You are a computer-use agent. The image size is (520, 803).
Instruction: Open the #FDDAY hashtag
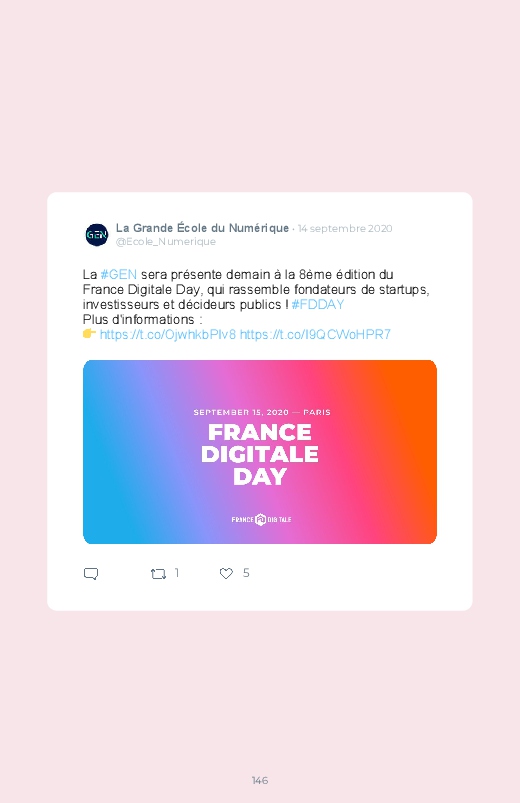tap(318, 305)
